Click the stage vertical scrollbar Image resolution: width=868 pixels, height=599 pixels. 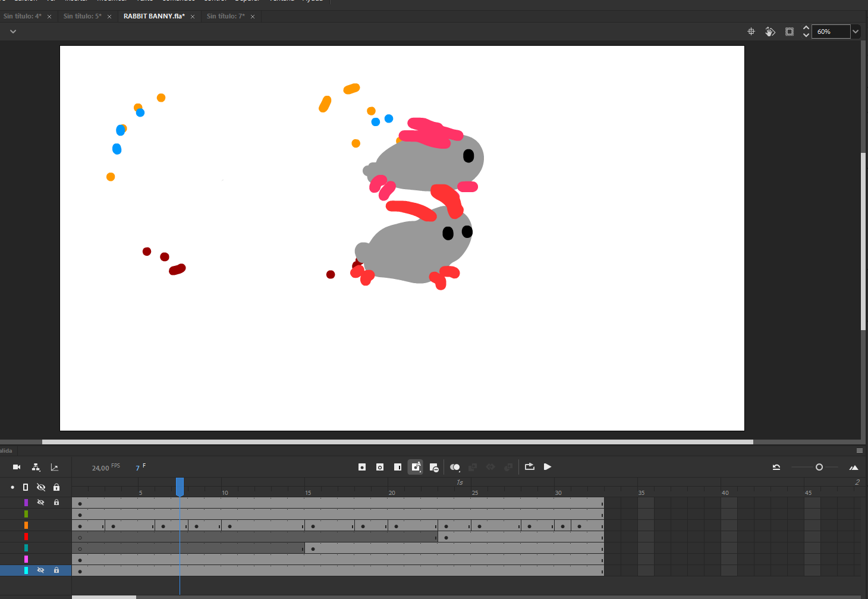coord(863,242)
